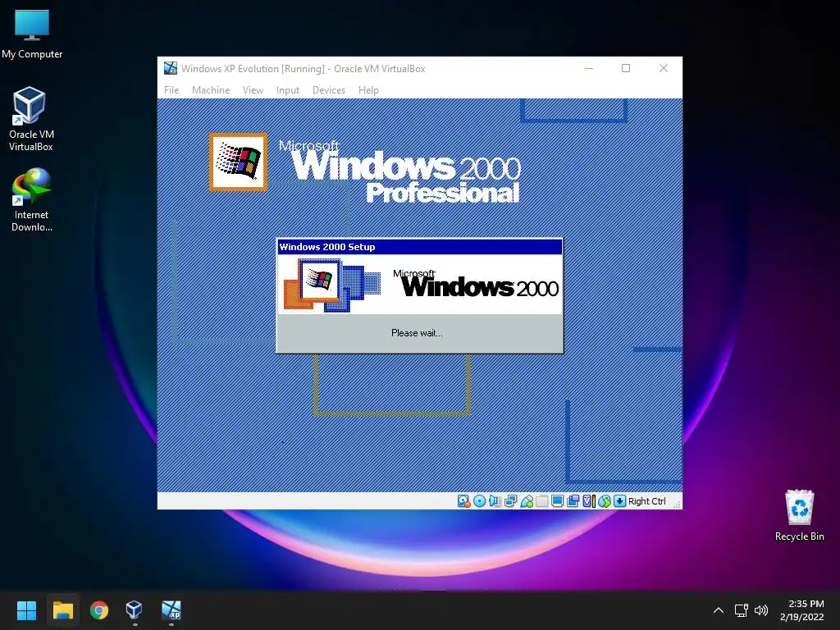Show hidden system tray icons

(x=719, y=610)
